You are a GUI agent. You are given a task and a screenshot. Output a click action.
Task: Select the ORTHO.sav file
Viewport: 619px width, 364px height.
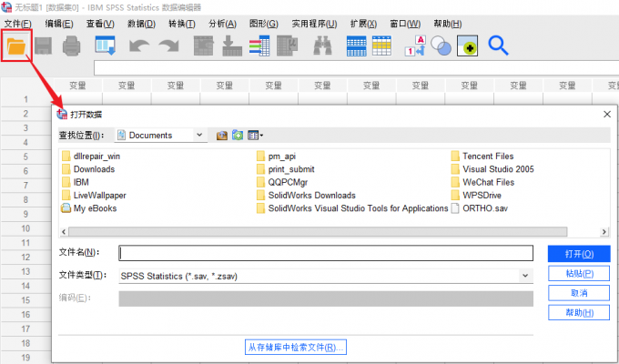(x=480, y=208)
